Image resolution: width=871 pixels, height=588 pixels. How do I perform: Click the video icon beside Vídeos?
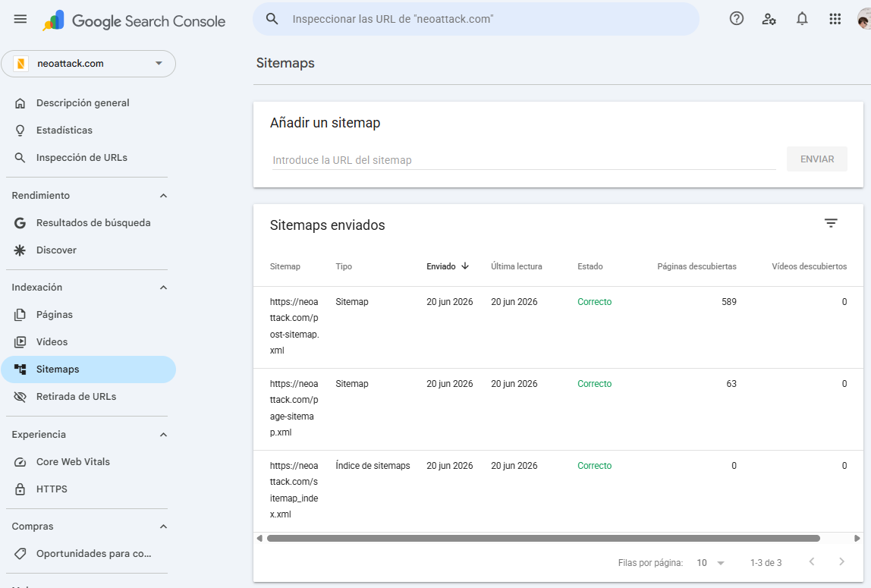tap(20, 342)
